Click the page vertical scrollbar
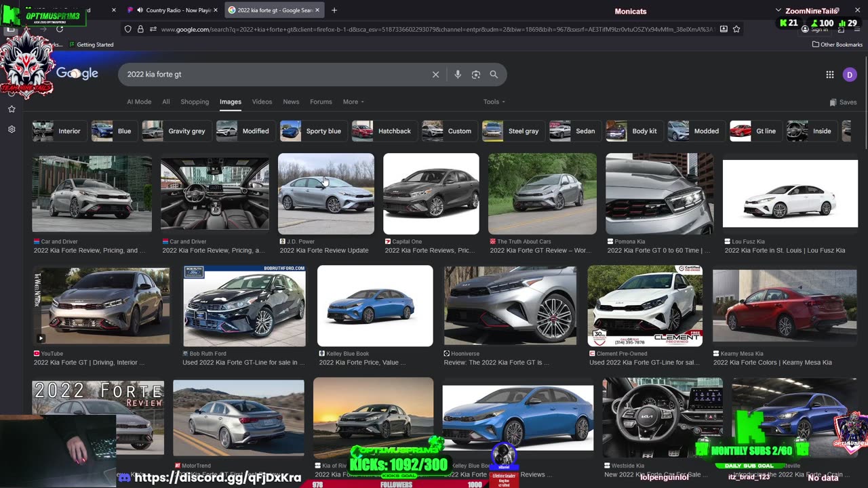The width and height of the screenshot is (868, 488). (865, 102)
